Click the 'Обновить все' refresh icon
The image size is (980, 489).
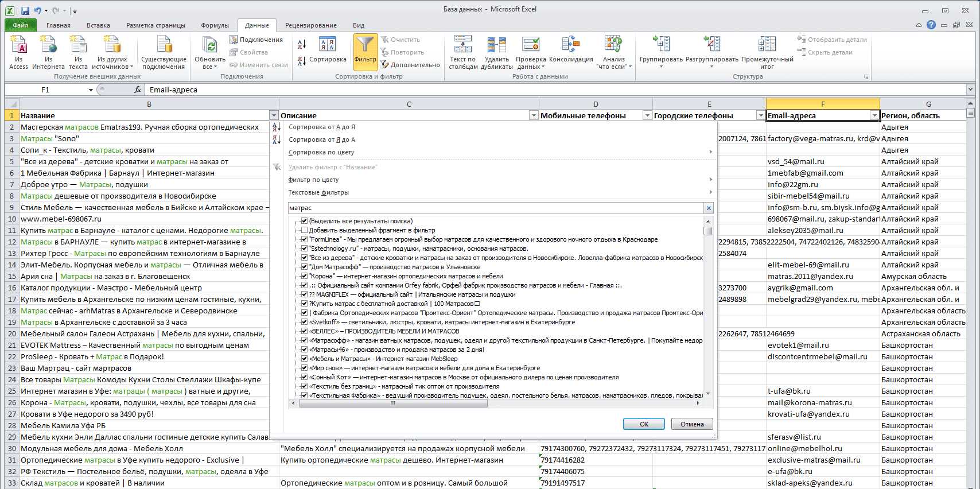point(210,52)
